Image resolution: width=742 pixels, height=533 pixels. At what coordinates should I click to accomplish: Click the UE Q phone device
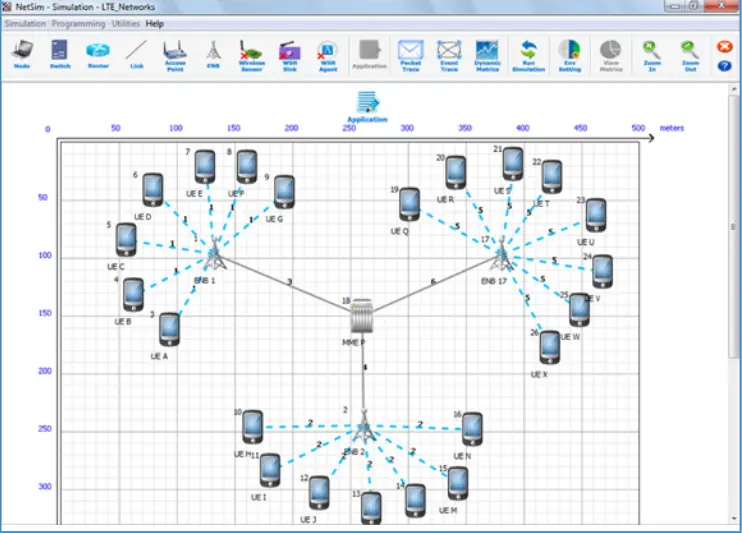coord(409,204)
